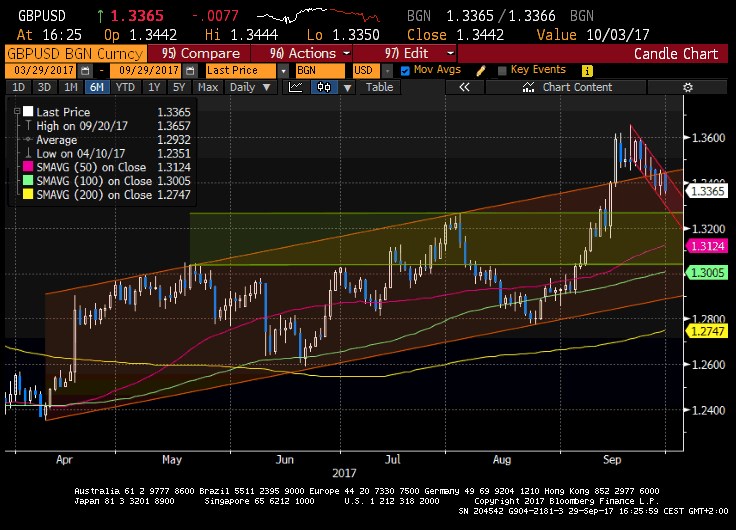Click the end date field 09/29/2017

[146, 71]
